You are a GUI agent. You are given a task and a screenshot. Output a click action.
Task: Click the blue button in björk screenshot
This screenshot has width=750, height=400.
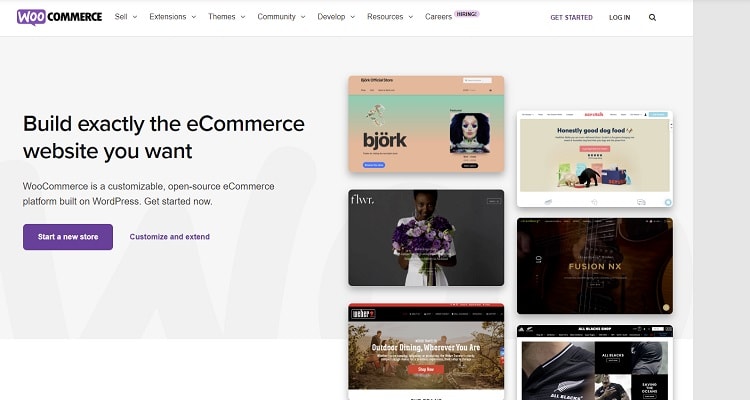(x=374, y=165)
